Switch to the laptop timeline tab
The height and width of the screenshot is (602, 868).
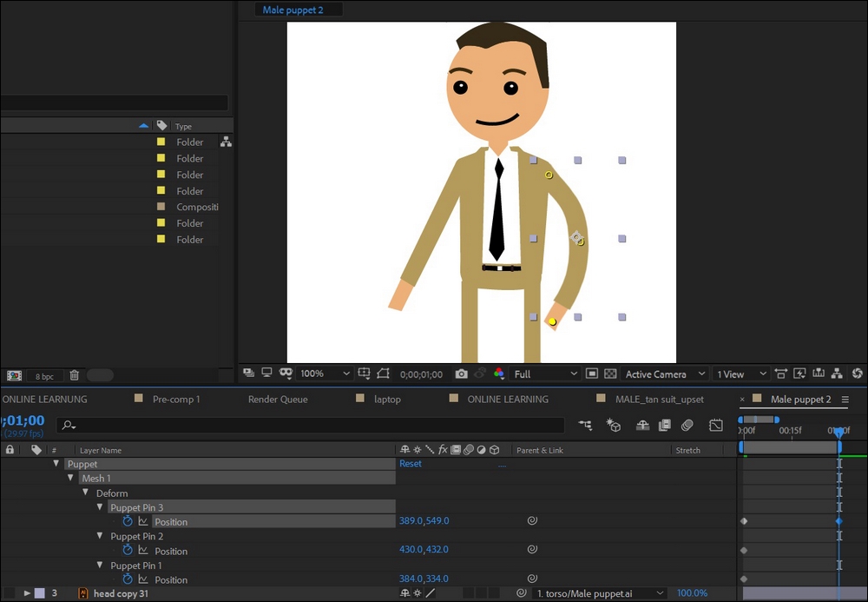click(387, 400)
